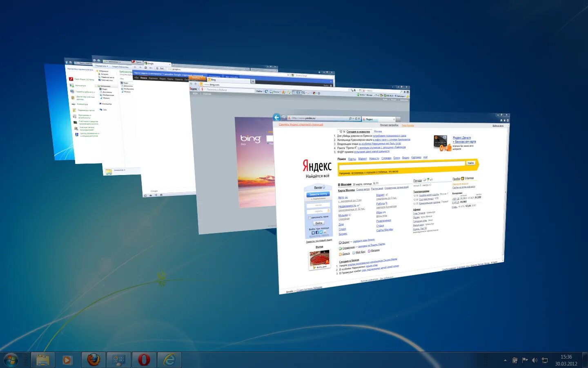588x368 pixels.
Task: Select the bing logo in Firefox window
Action: click(250, 139)
